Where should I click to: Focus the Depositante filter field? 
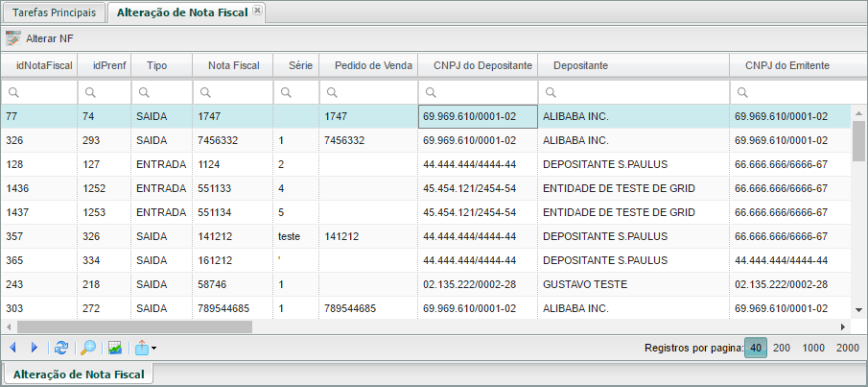(633, 92)
